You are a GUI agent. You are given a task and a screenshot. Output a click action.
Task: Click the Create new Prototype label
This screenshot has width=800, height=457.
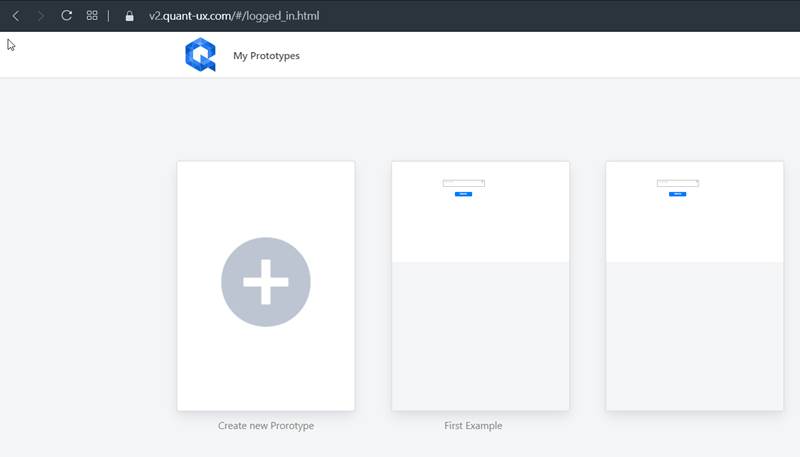266,426
